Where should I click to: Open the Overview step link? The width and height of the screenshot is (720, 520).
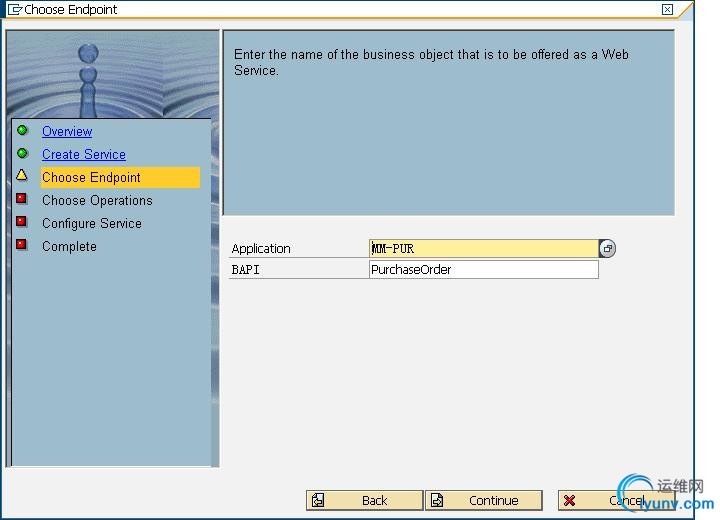pos(67,131)
